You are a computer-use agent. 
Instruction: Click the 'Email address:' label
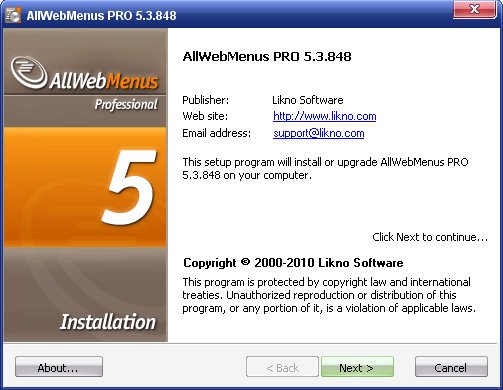216,133
